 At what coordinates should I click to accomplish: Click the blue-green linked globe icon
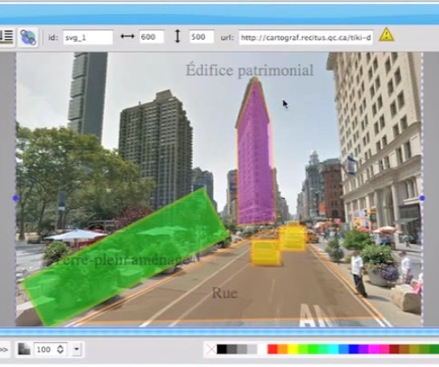[x=28, y=37]
